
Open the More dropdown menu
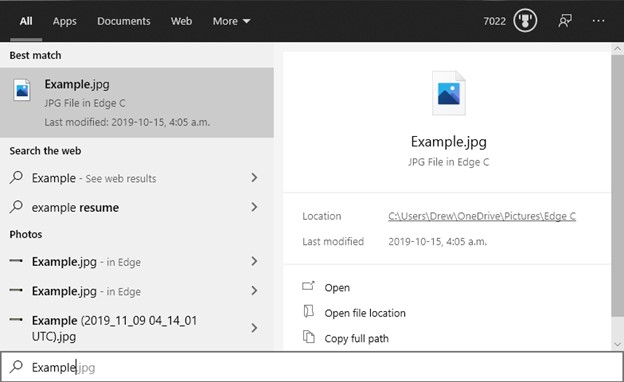pos(231,21)
